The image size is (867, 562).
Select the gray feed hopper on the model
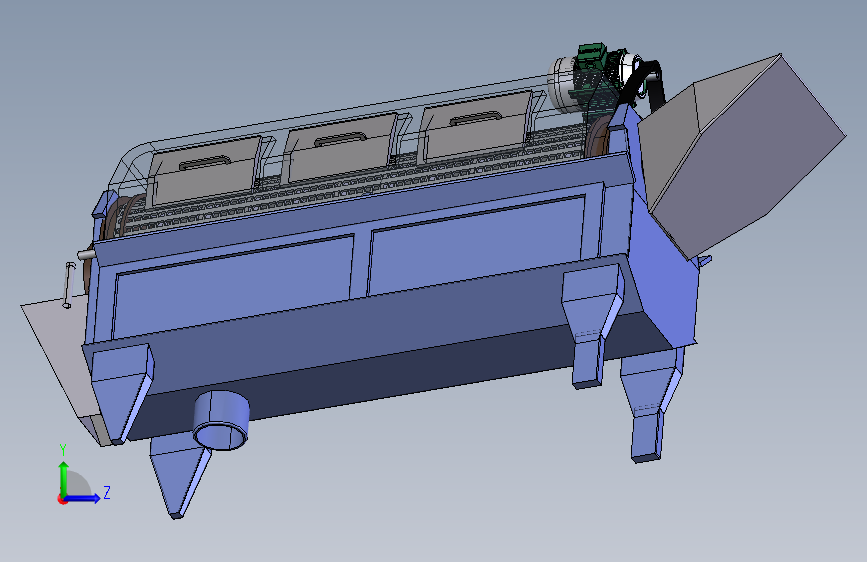[x=741, y=155]
